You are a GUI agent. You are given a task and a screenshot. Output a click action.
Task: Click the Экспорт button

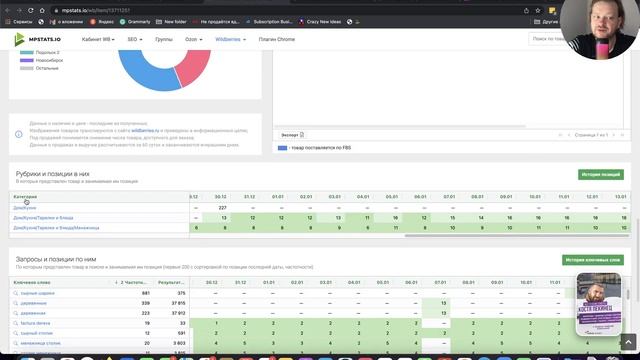(x=292, y=135)
